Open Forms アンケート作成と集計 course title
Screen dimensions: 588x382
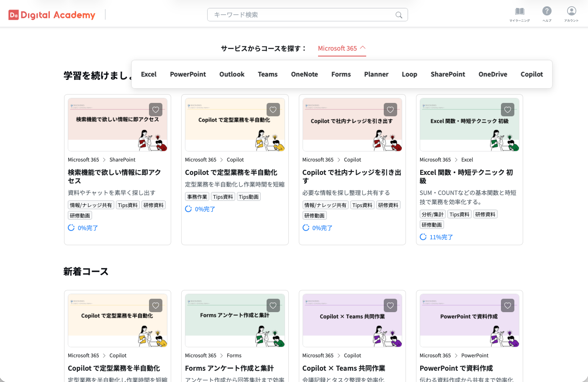click(x=229, y=368)
